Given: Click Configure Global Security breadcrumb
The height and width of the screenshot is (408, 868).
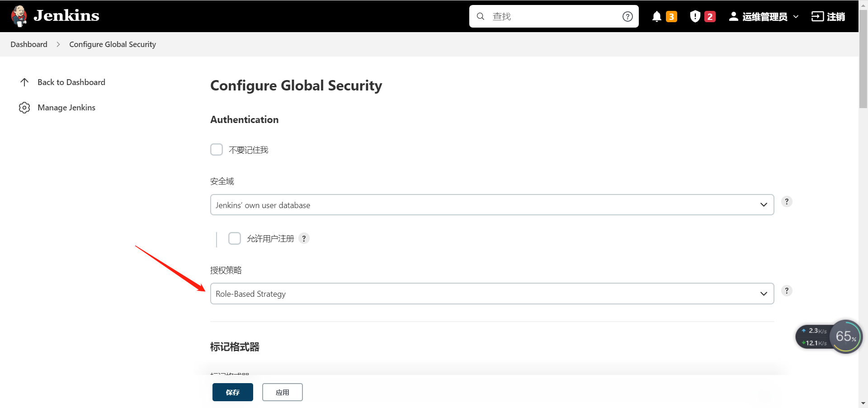Looking at the screenshot, I should point(113,44).
